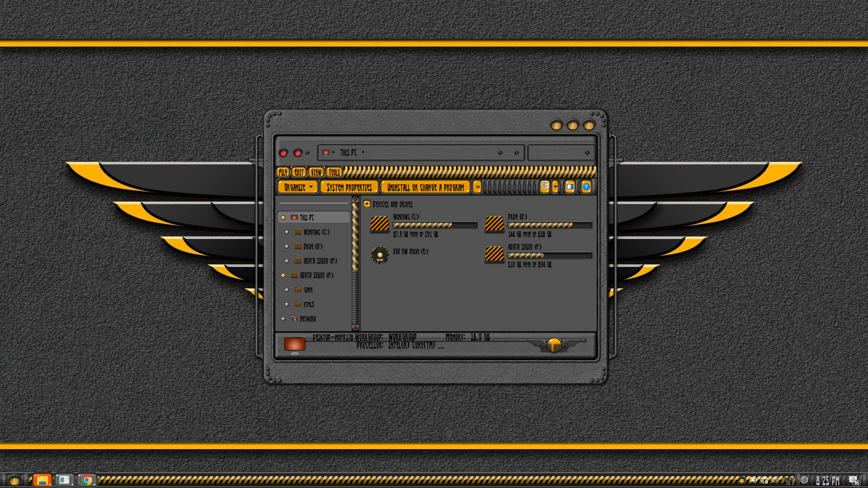Expand This PC node circle in sidebar
The height and width of the screenshot is (488, 868).
coord(283,217)
